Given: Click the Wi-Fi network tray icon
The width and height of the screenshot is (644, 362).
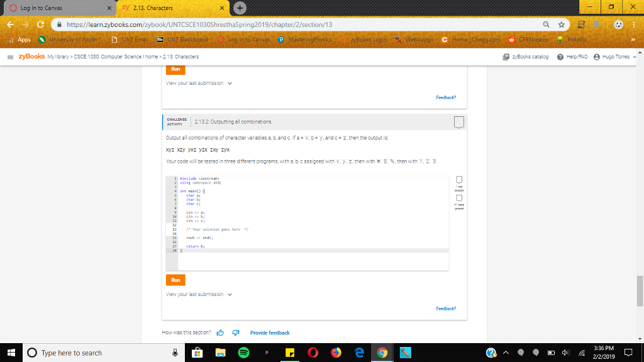Looking at the screenshot, I should tap(582, 353).
